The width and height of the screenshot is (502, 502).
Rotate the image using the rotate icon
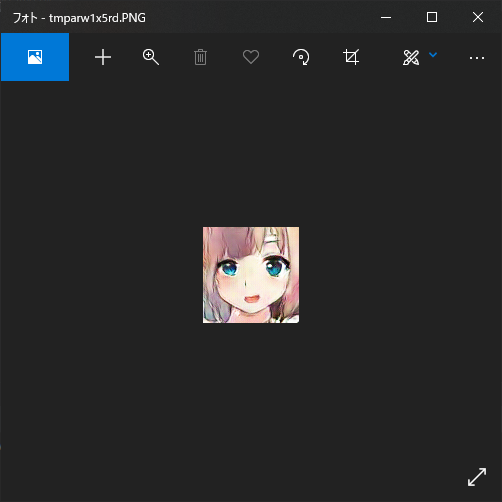(x=301, y=57)
